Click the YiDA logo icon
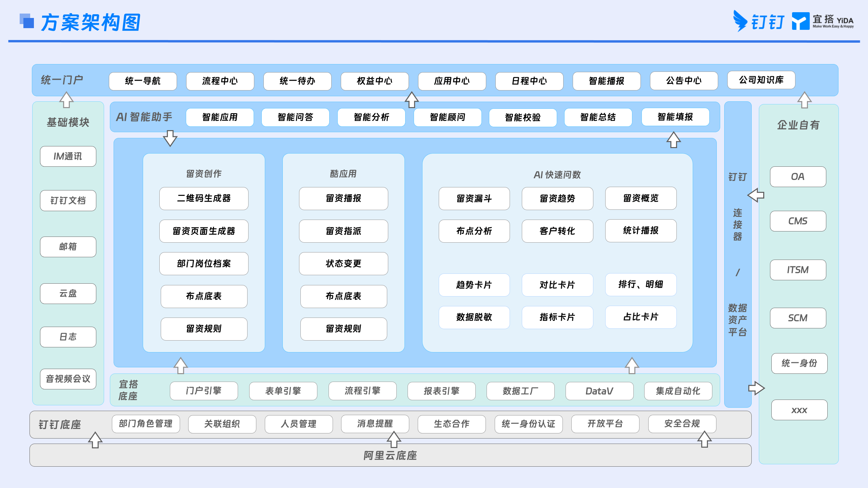 [801, 21]
